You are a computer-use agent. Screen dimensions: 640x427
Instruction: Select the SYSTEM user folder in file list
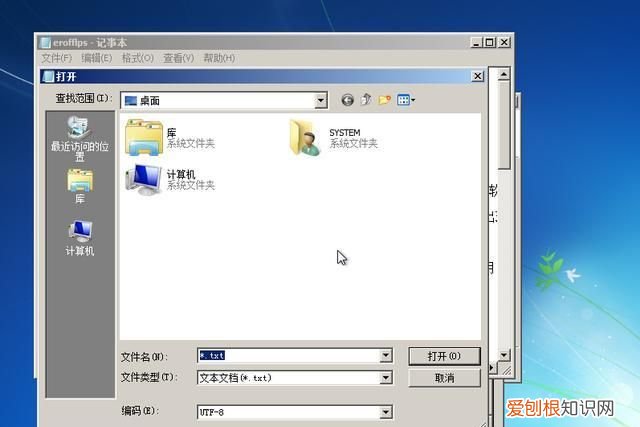point(334,138)
